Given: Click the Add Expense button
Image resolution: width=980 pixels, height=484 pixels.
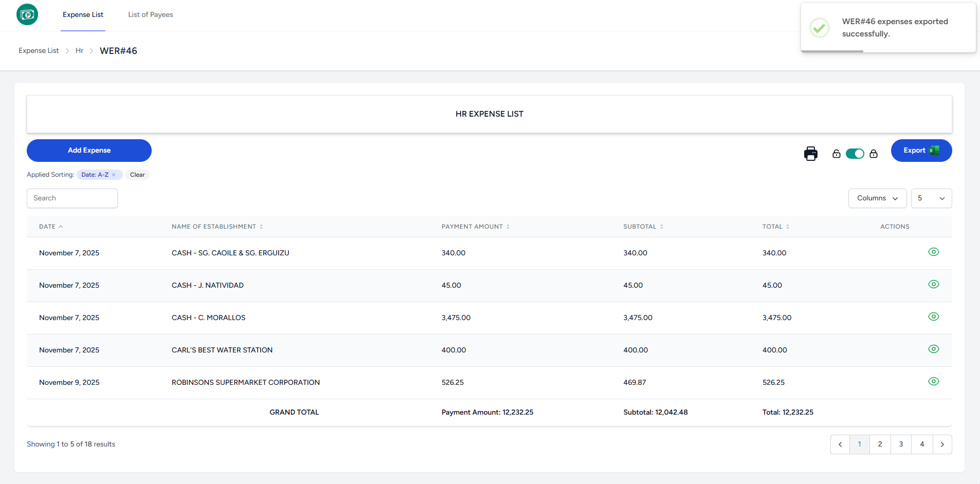Looking at the screenshot, I should tap(89, 151).
